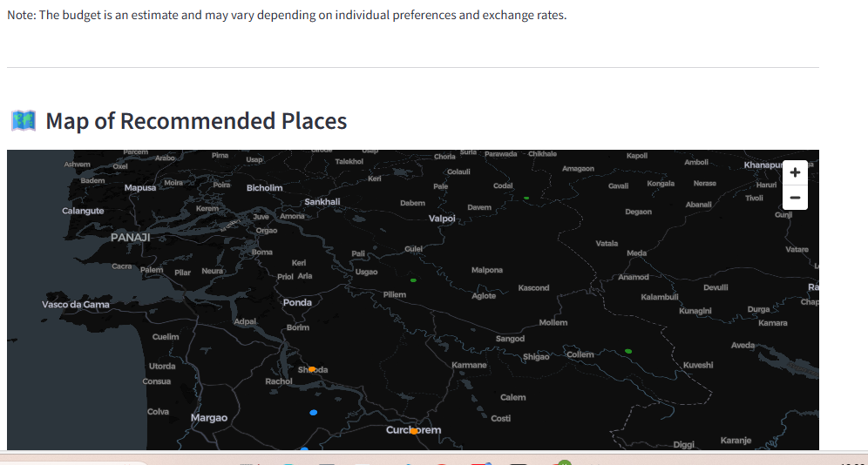Click the green marker near Codal

click(526, 198)
